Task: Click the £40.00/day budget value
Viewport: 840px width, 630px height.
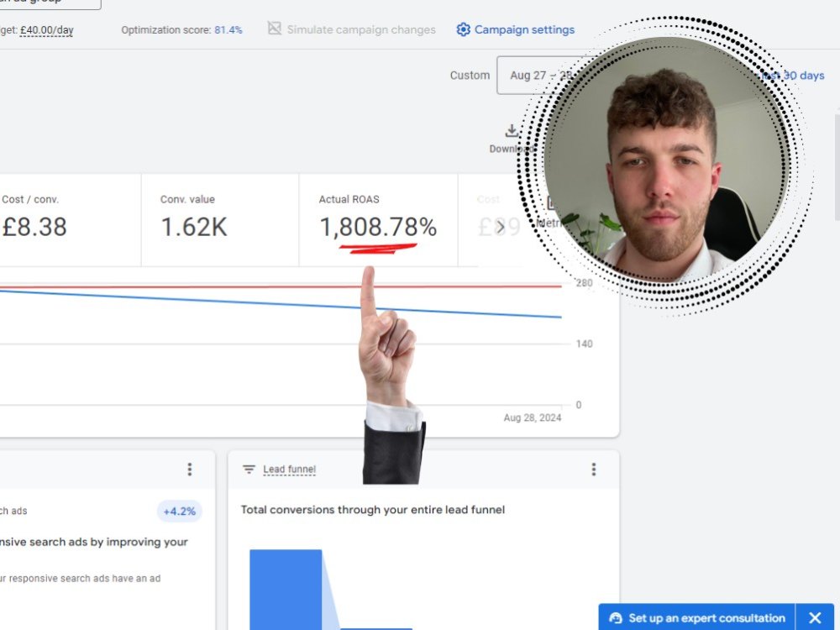Action: pos(46,30)
